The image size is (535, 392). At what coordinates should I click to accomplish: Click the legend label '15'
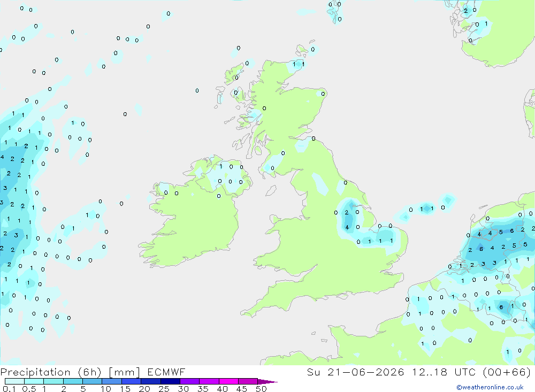[125, 389]
